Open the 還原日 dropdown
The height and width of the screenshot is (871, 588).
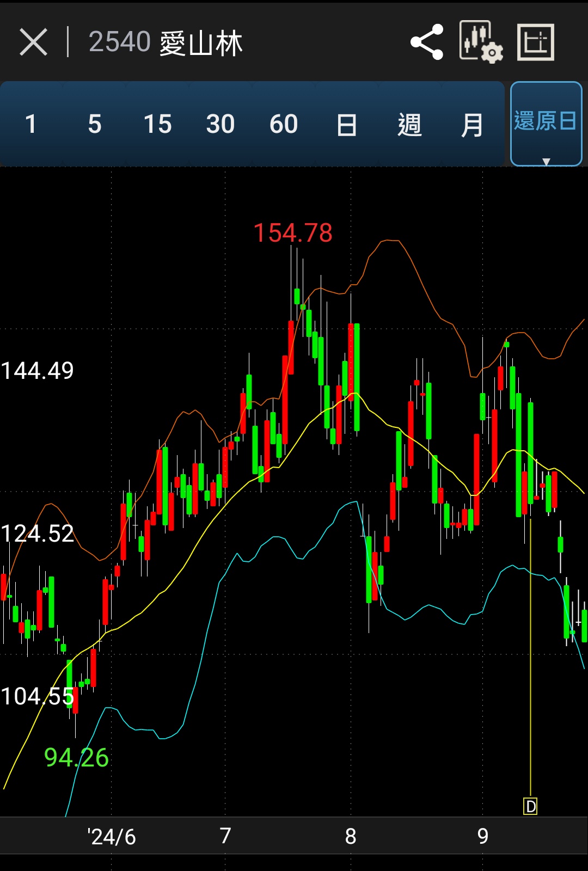pos(546,124)
